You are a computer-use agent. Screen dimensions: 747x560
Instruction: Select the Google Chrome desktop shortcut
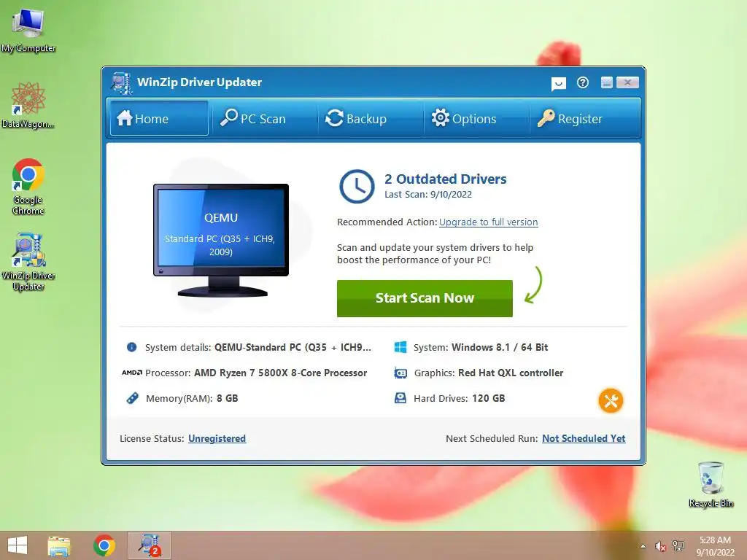coord(28,186)
